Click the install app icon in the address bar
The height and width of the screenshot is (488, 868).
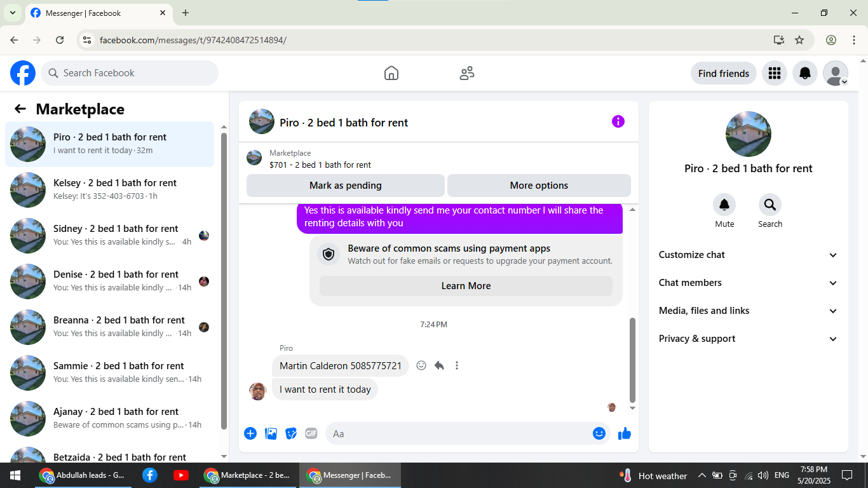779,40
